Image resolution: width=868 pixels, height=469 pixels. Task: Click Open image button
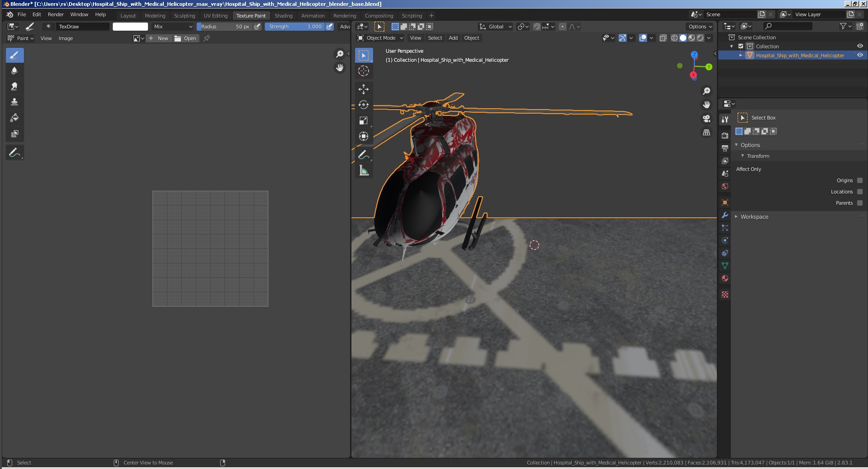(x=185, y=38)
